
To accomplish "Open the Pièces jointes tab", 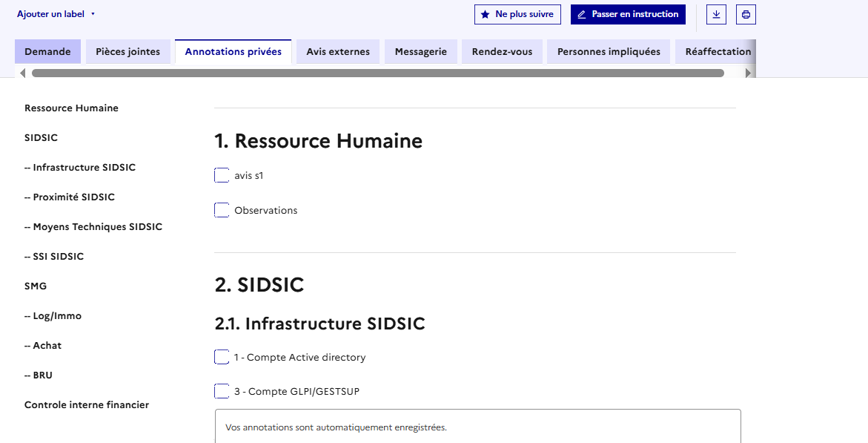I will [127, 52].
